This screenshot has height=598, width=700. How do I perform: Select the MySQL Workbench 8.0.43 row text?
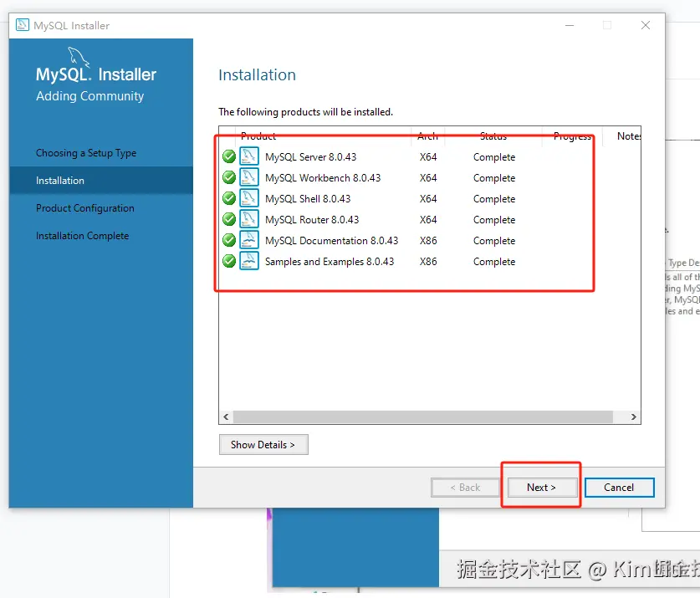[x=323, y=178]
